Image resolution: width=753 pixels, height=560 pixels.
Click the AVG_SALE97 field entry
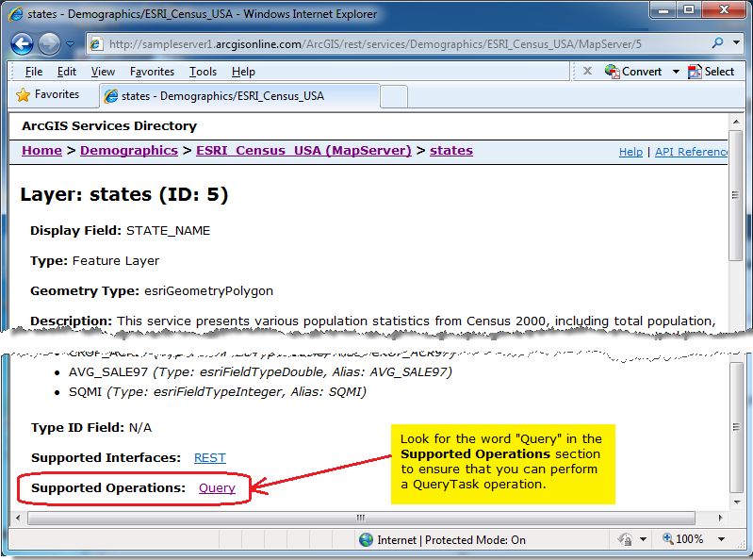click(x=260, y=372)
